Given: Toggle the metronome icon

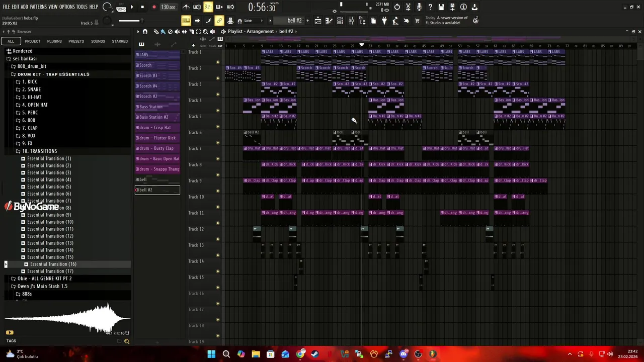Looking at the screenshot, I should [x=186, y=7].
